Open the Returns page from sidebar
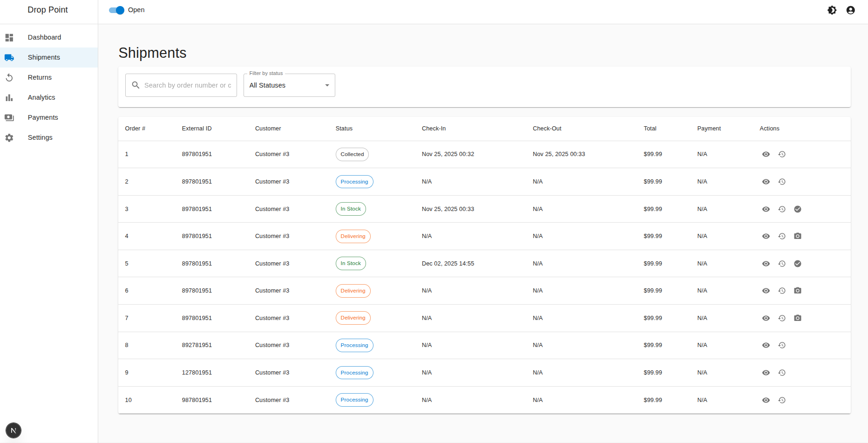The image size is (868, 443). tap(40, 77)
